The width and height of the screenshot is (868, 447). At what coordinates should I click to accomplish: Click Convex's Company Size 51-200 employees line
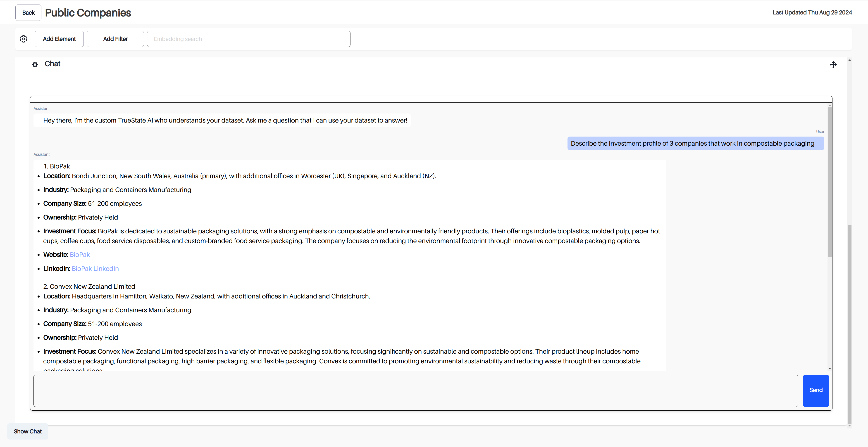point(93,324)
